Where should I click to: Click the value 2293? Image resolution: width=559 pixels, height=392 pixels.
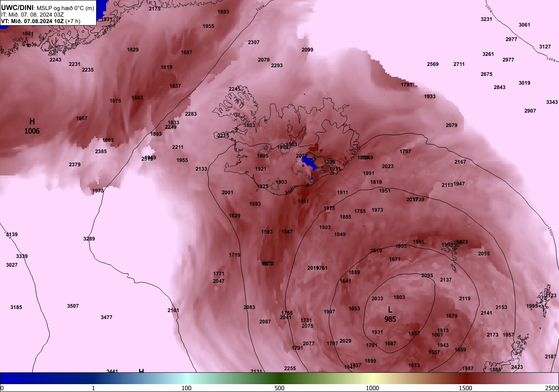tap(277, 65)
